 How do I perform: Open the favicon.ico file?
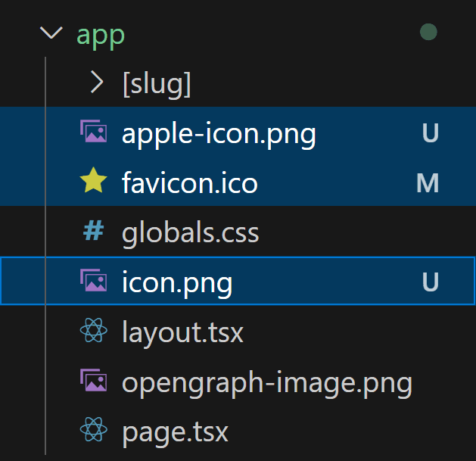[x=189, y=183]
